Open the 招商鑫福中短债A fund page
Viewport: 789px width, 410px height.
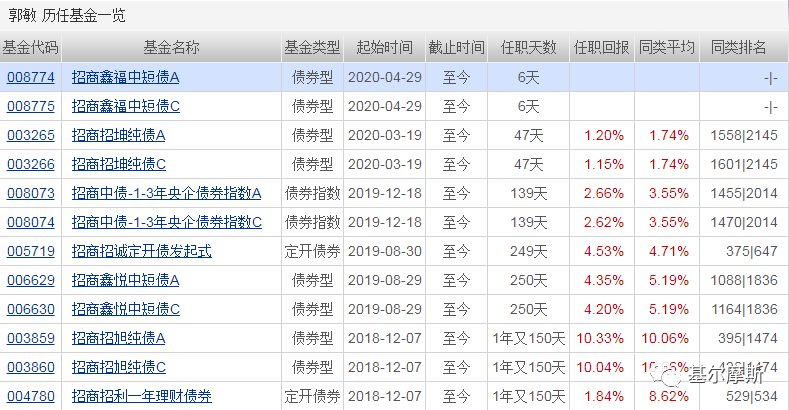click(125, 77)
